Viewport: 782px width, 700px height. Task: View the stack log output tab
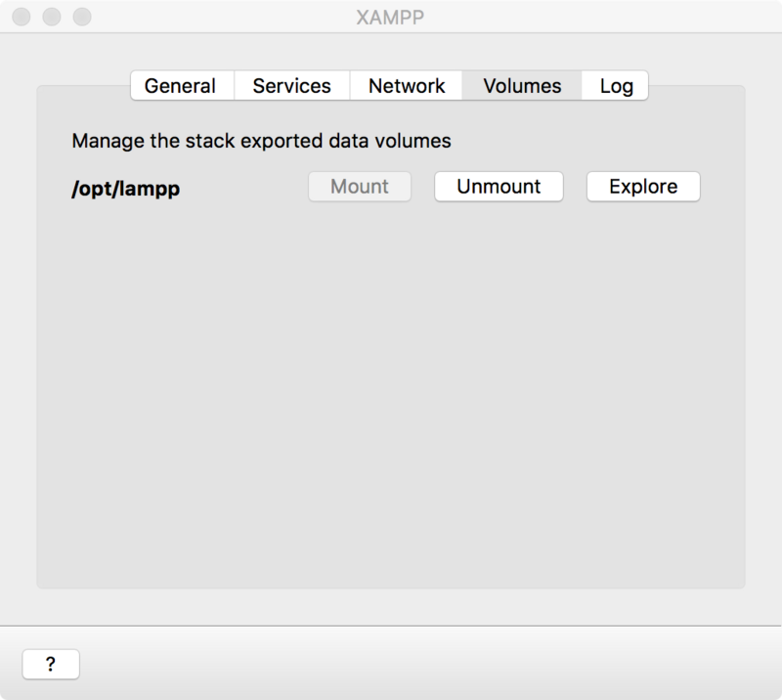616,86
